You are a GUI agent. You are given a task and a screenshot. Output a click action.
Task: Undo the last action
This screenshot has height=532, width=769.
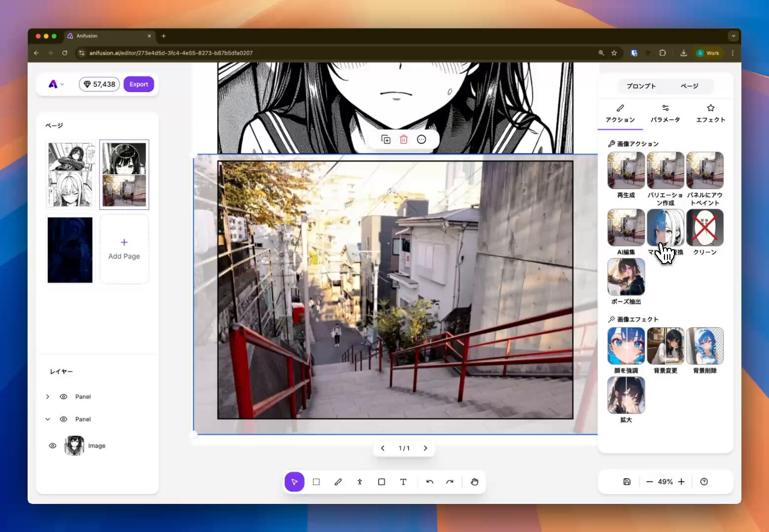click(x=430, y=482)
